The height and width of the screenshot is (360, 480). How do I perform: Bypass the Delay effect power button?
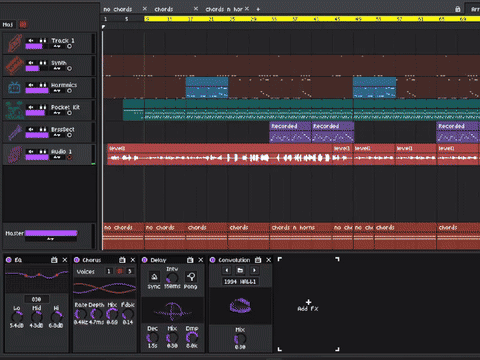click(145, 260)
